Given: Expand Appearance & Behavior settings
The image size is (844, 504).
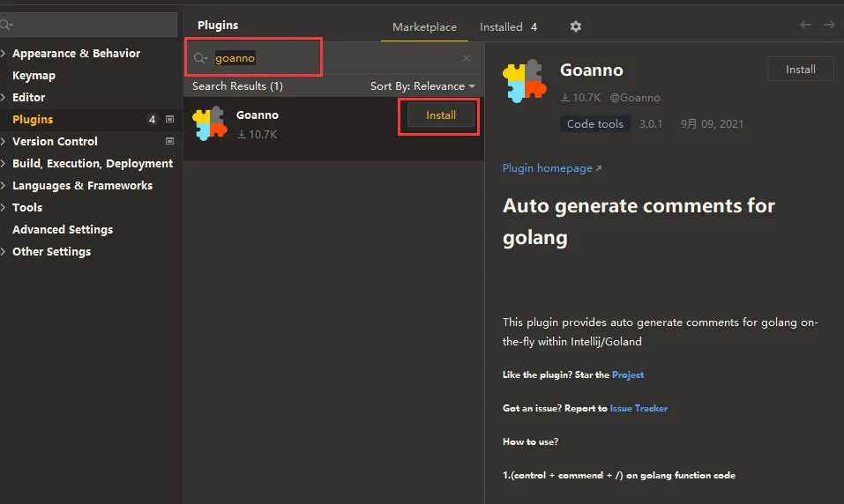Looking at the screenshot, I should point(4,53).
